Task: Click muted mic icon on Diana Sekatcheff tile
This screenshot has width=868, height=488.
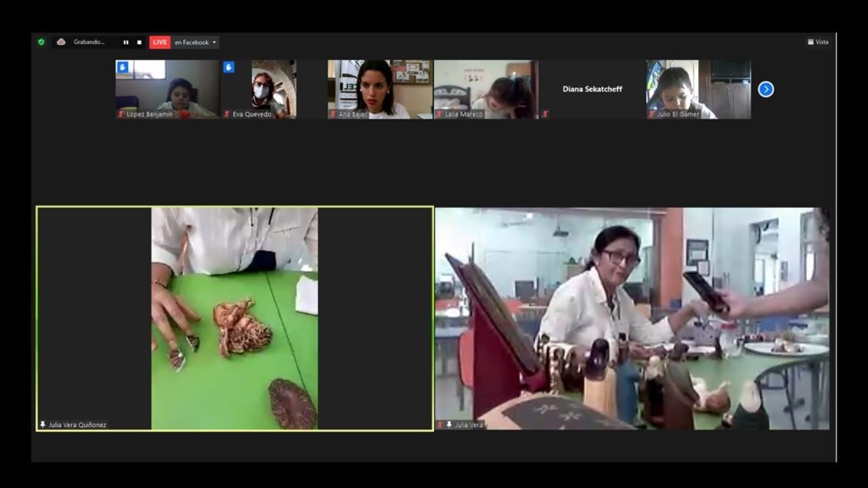Action: pyautogui.click(x=546, y=114)
